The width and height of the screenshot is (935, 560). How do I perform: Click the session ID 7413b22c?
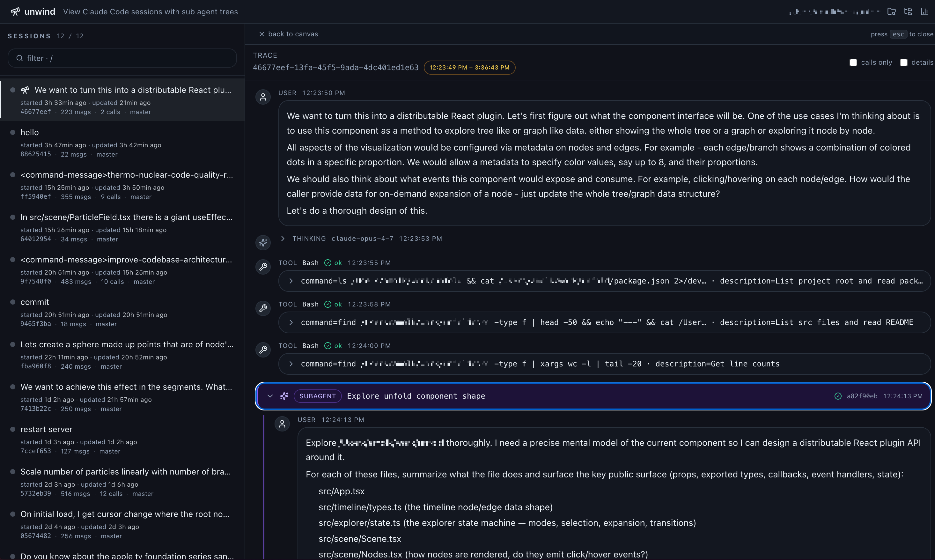pos(35,409)
